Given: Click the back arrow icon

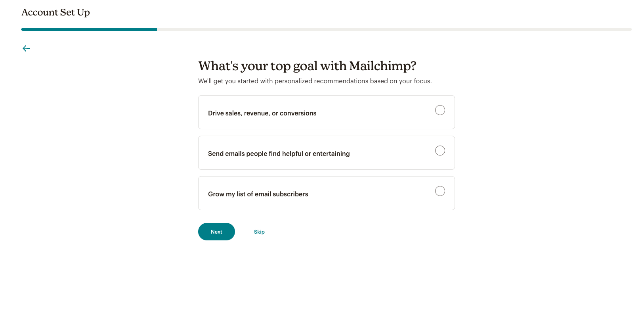Looking at the screenshot, I should click(x=26, y=48).
